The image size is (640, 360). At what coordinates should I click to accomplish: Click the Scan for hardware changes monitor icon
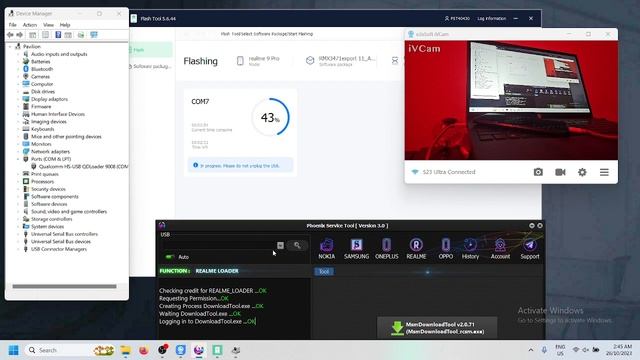(94, 35)
